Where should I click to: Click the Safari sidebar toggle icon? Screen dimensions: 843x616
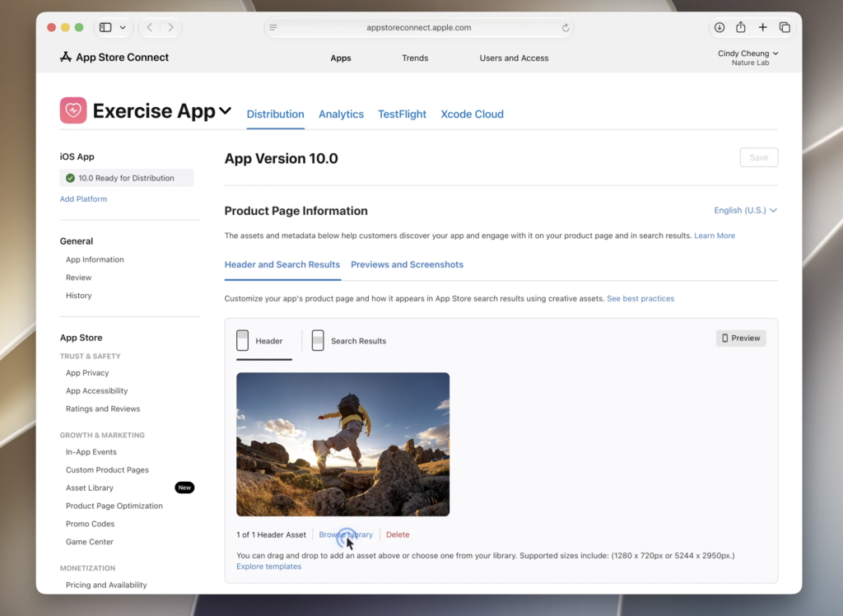pyautogui.click(x=105, y=27)
